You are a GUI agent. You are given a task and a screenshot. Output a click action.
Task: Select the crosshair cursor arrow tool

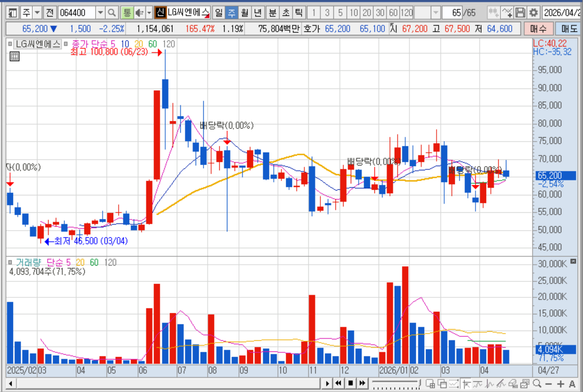tap(466, 383)
